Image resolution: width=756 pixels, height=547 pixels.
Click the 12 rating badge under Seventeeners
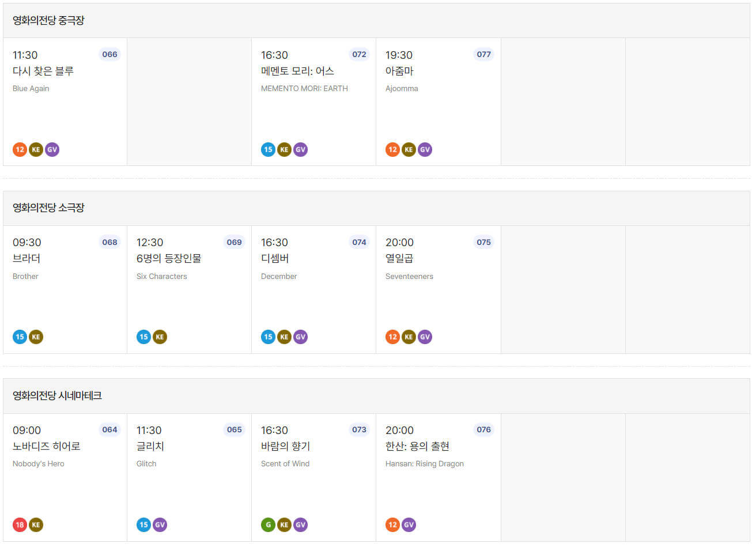click(x=392, y=337)
